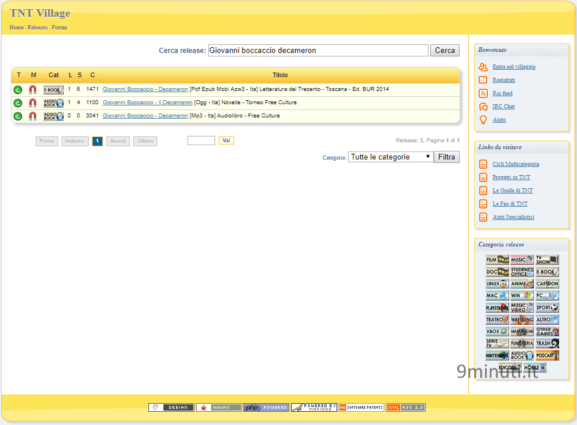Open the Xbox category badge
577x425 pixels.
tap(497, 331)
